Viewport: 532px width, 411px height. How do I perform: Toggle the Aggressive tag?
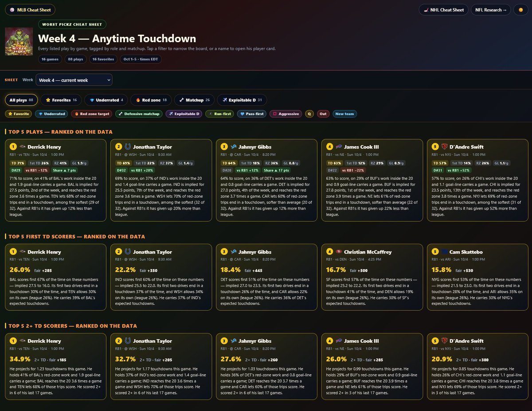tap(286, 114)
